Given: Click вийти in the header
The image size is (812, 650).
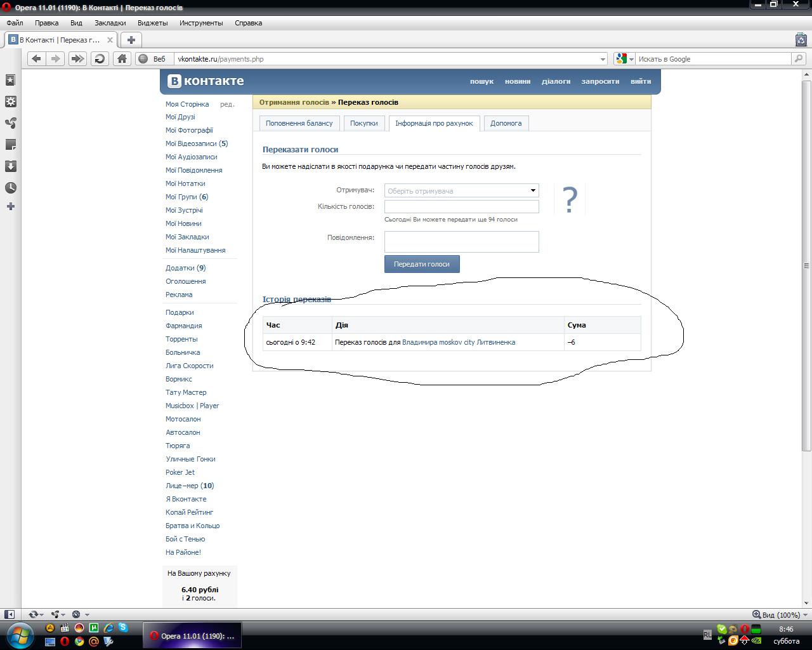Looking at the screenshot, I should 641,81.
